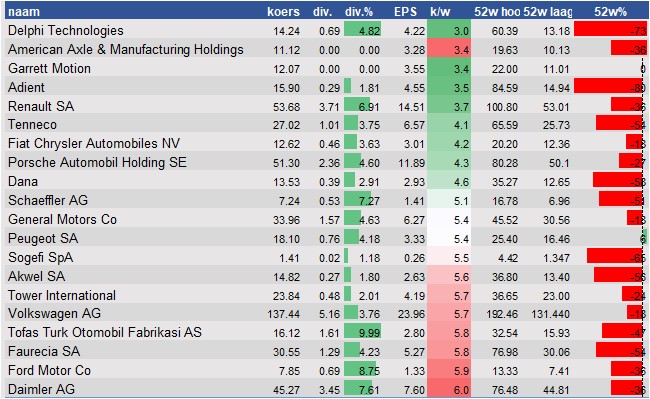650x399 pixels.
Task: Click the naam column header
Action: pos(24,12)
